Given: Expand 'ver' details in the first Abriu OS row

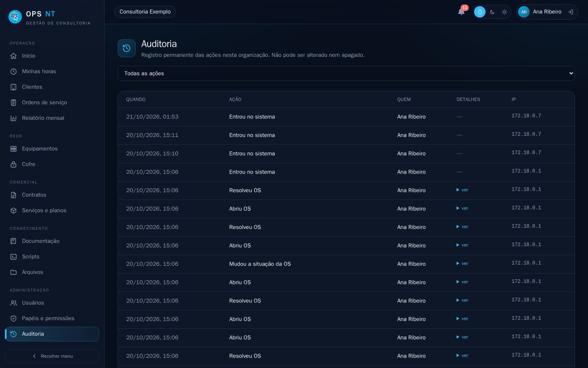Looking at the screenshot, I should [x=462, y=208].
